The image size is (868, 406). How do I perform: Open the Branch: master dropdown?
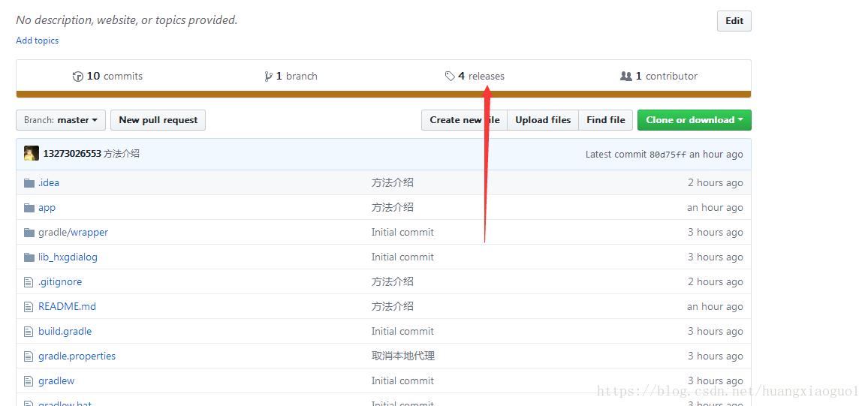tap(61, 120)
